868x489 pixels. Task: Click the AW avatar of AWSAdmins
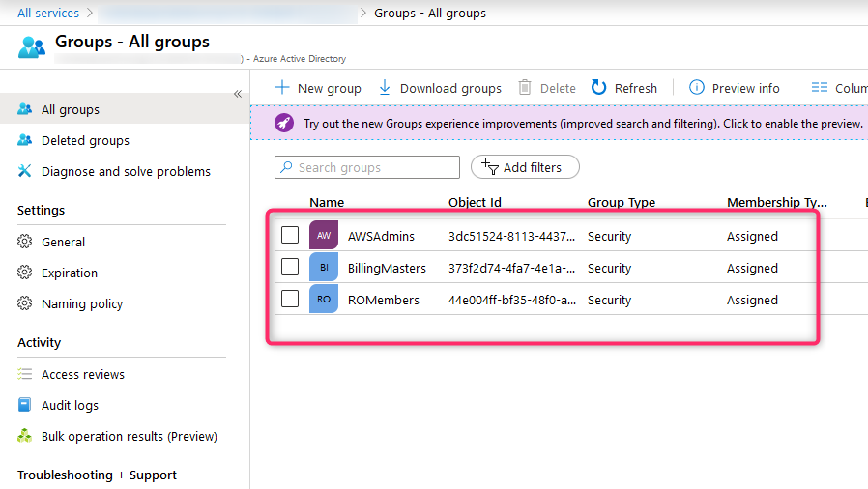324,235
